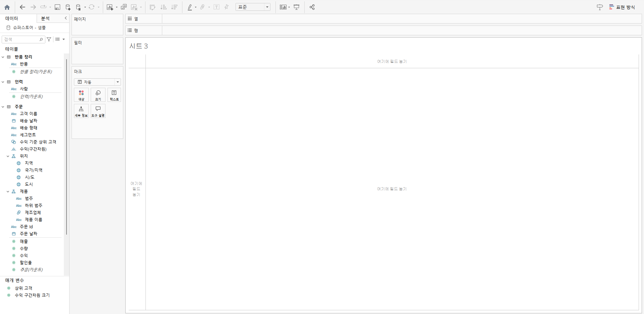Click the data pane vertical scrollbar
Image resolution: width=644 pixels, height=314 pixels.
(67, 147)
